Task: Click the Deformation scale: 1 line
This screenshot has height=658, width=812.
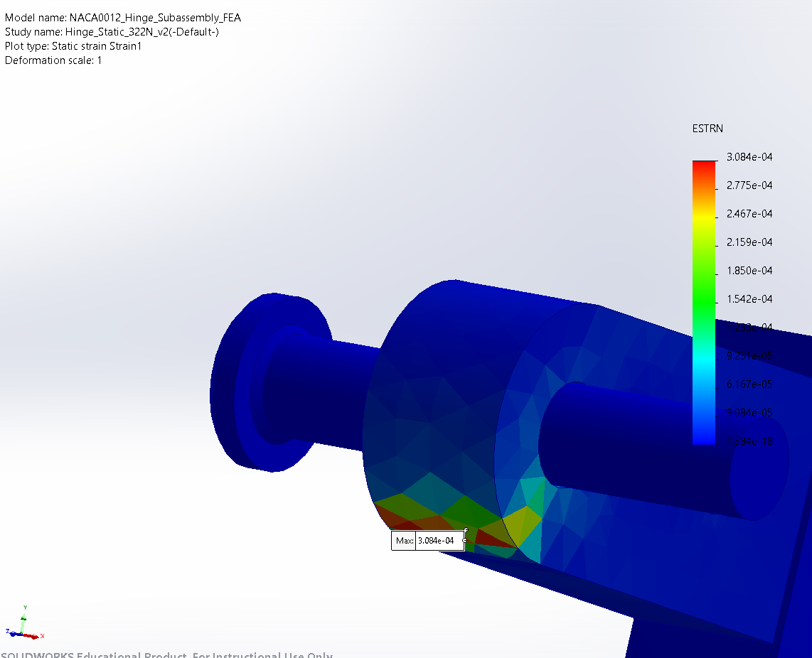Action: (53, 60)
